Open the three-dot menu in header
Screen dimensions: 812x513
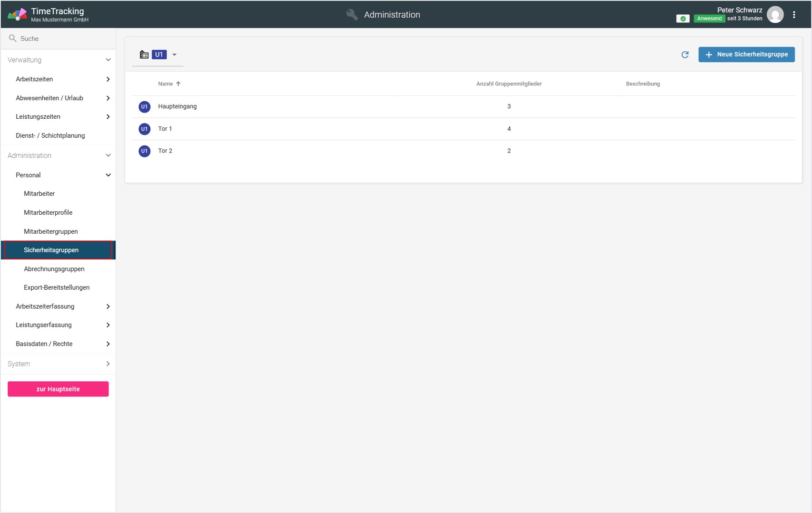(x=794, y=15)
